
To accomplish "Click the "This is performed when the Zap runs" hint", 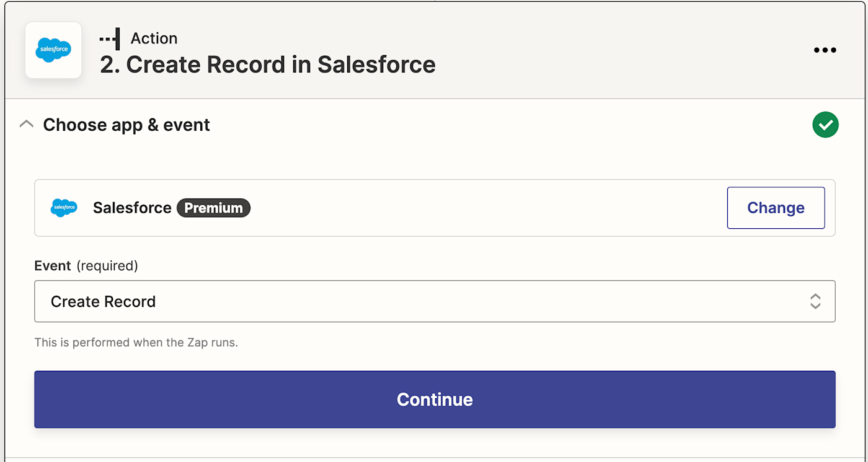I will 136,342.
